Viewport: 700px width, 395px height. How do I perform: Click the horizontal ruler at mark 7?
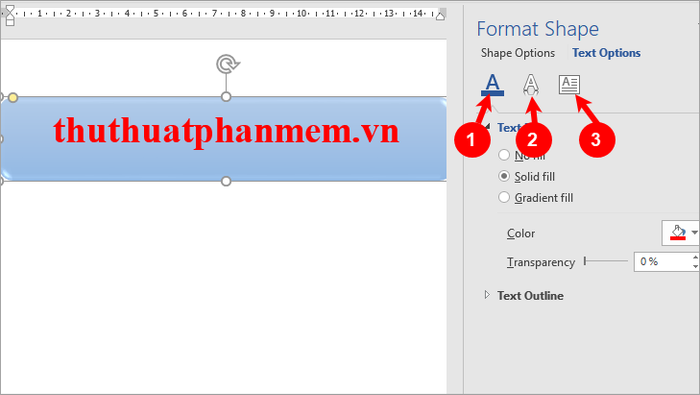[x=214, y=13]
